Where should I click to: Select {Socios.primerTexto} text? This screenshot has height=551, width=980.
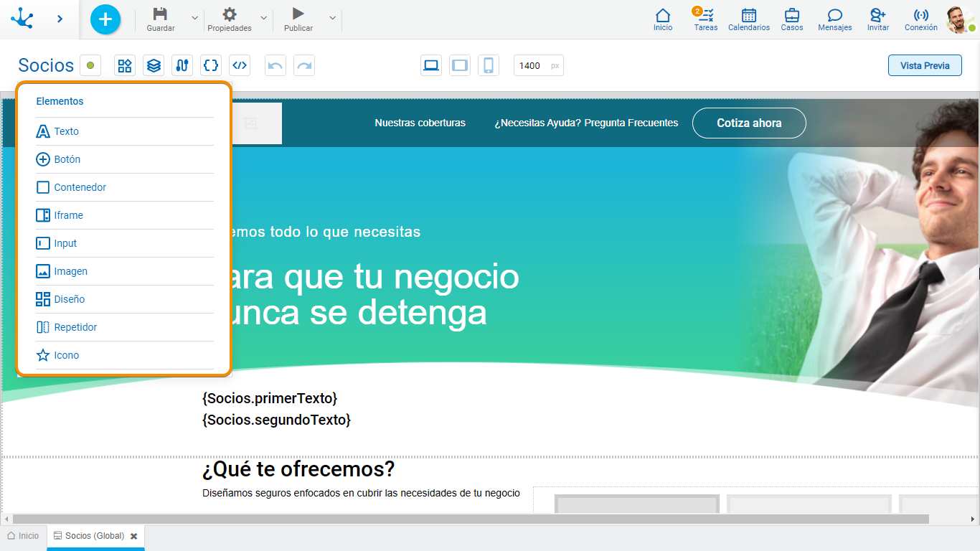270,398
